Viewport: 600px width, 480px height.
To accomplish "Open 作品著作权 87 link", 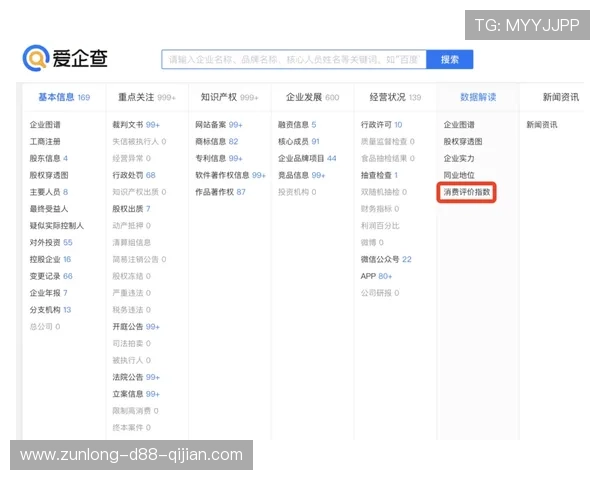I will coord(220,192).
